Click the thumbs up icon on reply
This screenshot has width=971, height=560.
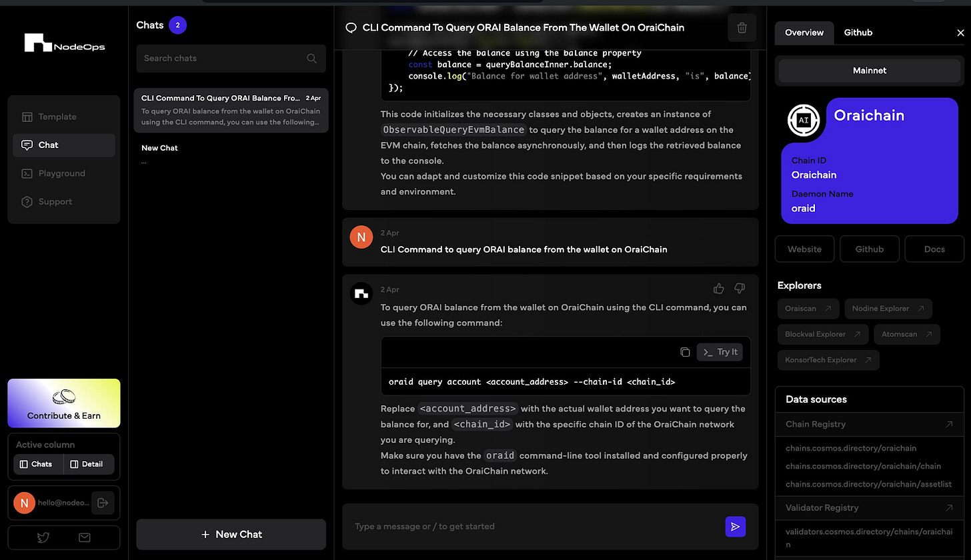point(718,289)
